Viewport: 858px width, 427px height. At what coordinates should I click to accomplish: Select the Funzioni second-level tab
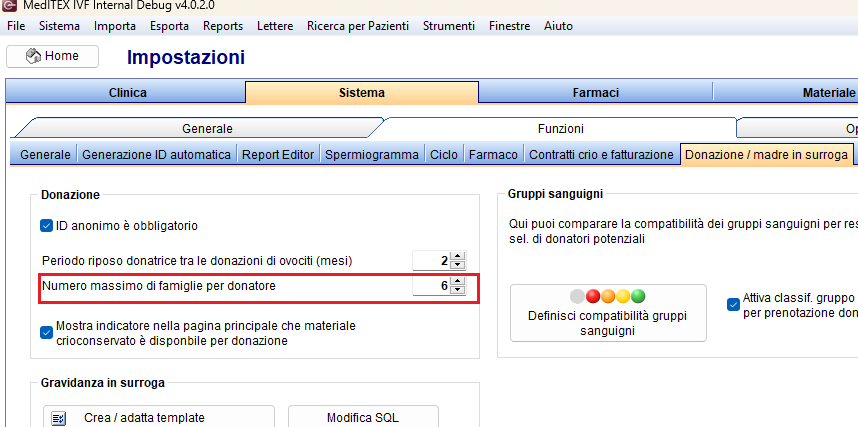click(560, 129)
